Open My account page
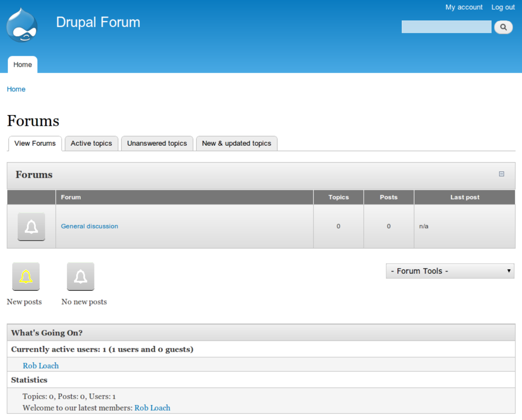Viewport: 522px width, 420px height. click(x=464, y=7)
